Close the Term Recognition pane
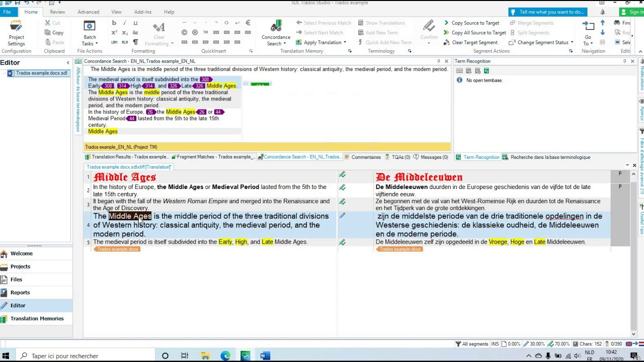The image size is (644, 362). 632,61
